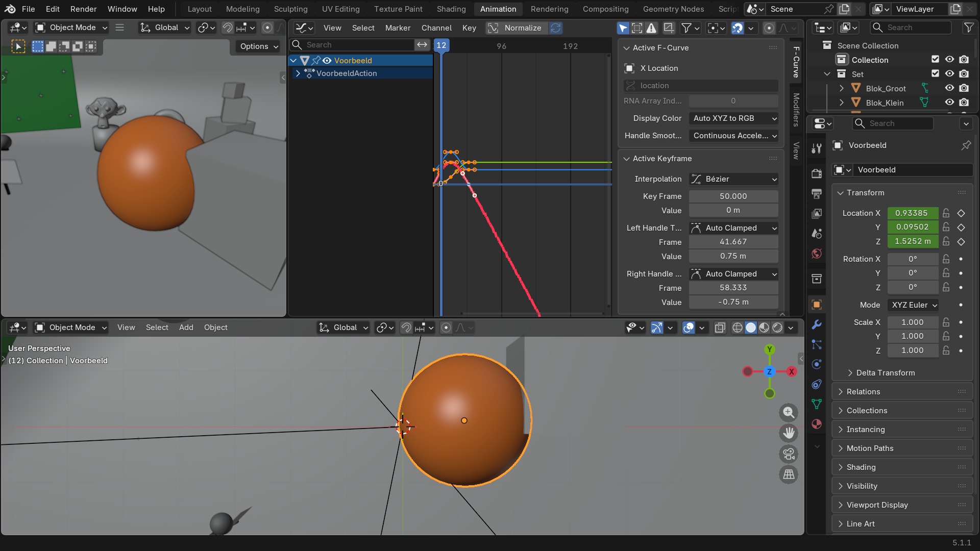Click the zoom magnifier viewport icon
Image resolution: width=980 pixels, height=551 pixels.
(789, 412)
